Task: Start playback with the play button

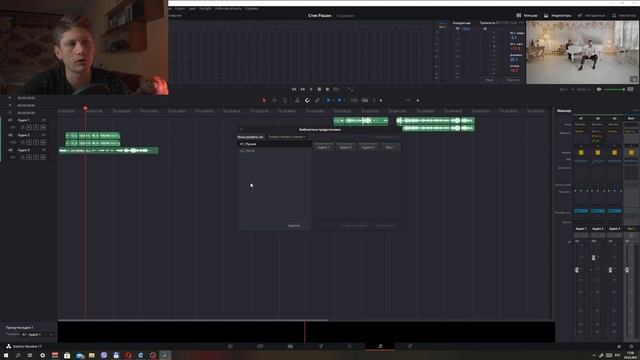Action: pos(311,89)
